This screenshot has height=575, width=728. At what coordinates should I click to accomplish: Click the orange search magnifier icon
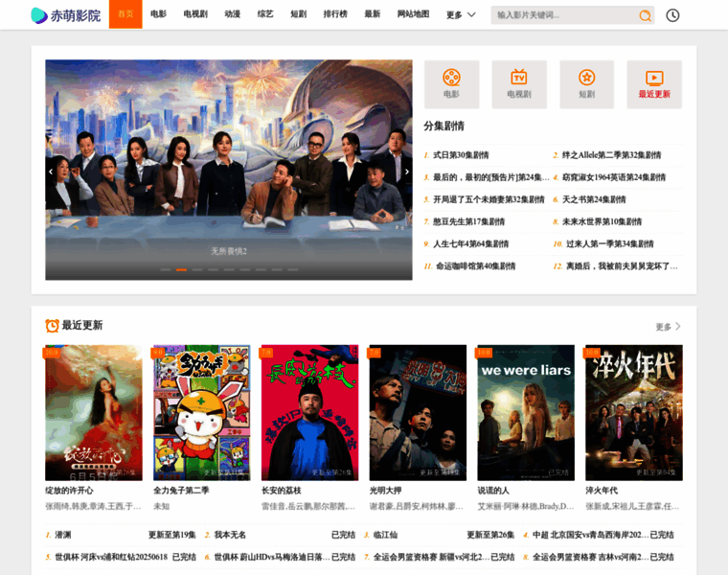coord(645,15)
